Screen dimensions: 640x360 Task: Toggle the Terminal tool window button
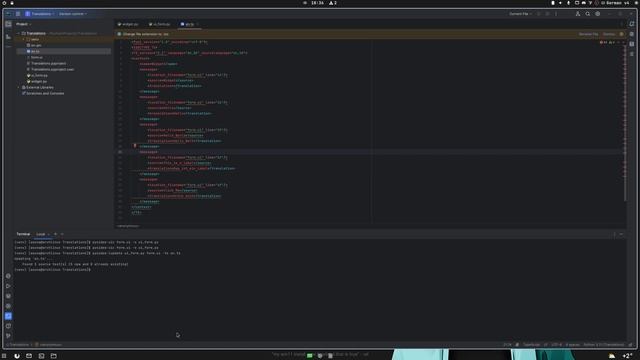(8, 316)
